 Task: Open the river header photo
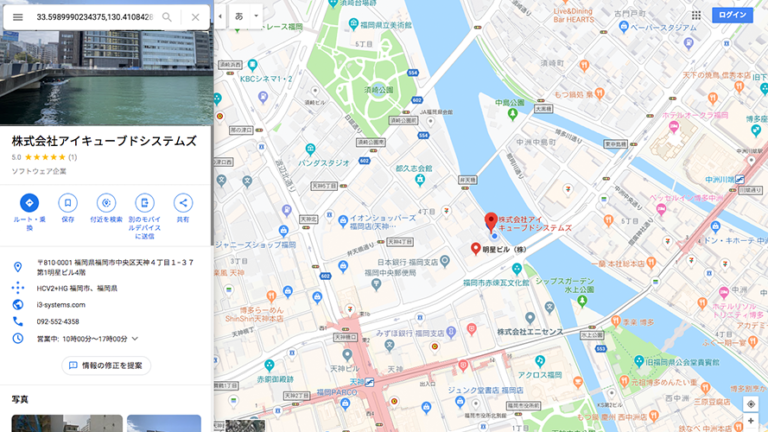106,77
